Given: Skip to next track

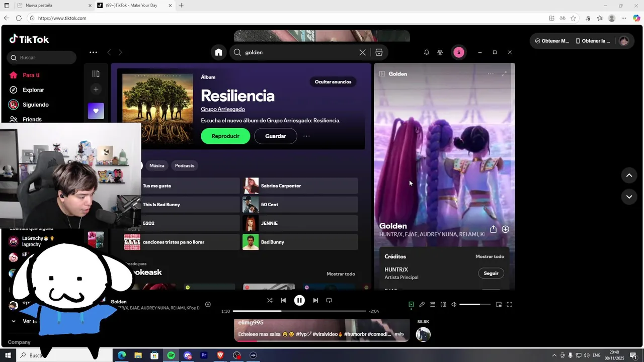Looking at the screenshot, I should click(315, 300).
